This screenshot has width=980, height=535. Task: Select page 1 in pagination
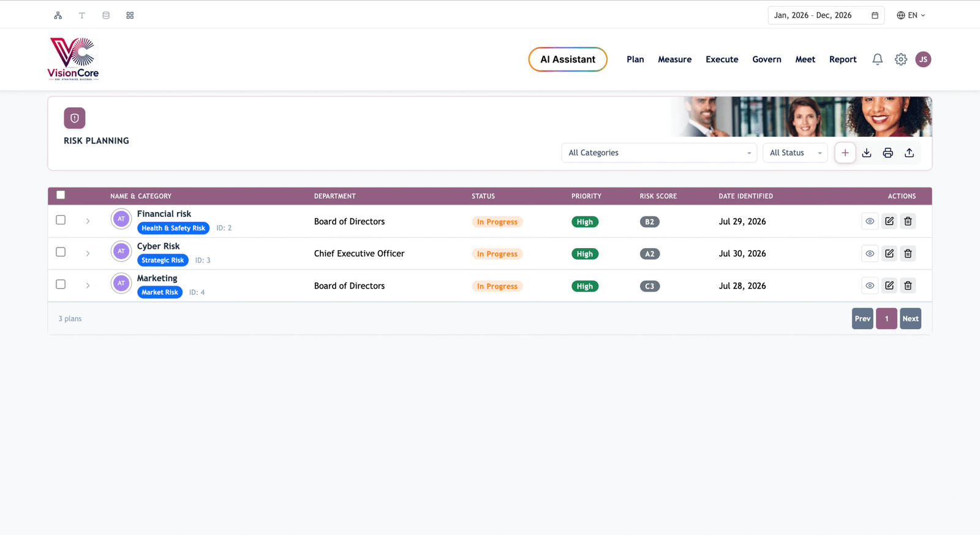[x=886, y=319]
